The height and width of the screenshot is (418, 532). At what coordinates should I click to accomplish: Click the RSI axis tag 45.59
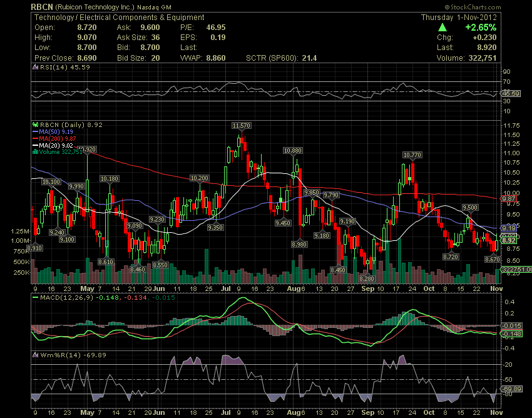tap(511, 93)
